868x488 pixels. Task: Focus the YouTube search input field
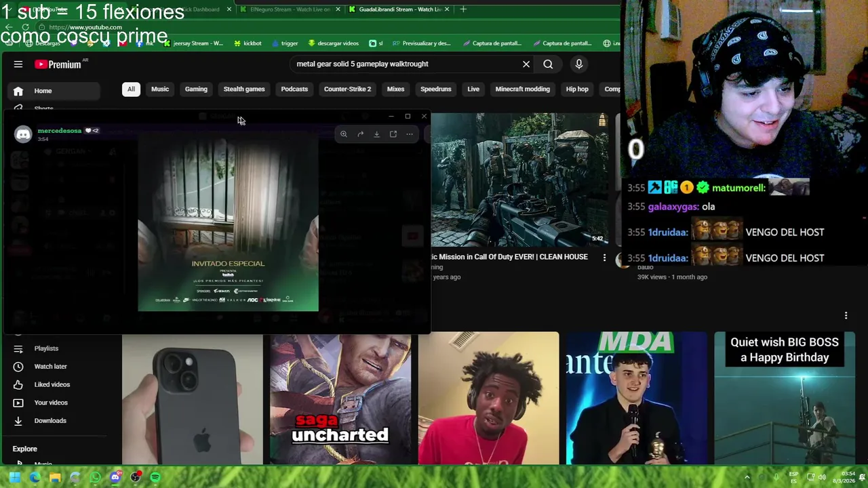pyautogui.click(x=403, y=64)
